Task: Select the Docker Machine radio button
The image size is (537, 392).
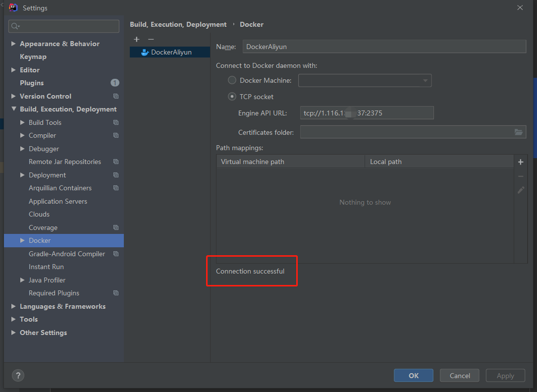Action: 232,80
